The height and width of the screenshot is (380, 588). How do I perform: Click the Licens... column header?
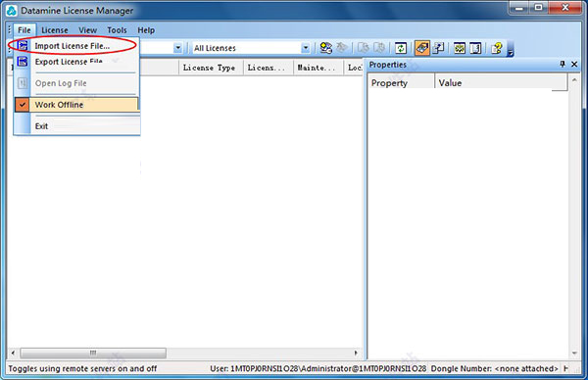coord(269,68)
